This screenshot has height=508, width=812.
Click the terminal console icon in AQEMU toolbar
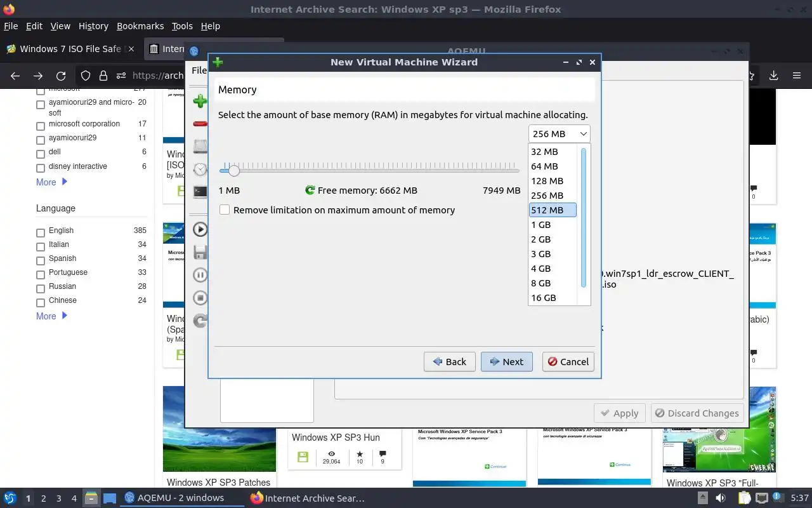[200, 191]
